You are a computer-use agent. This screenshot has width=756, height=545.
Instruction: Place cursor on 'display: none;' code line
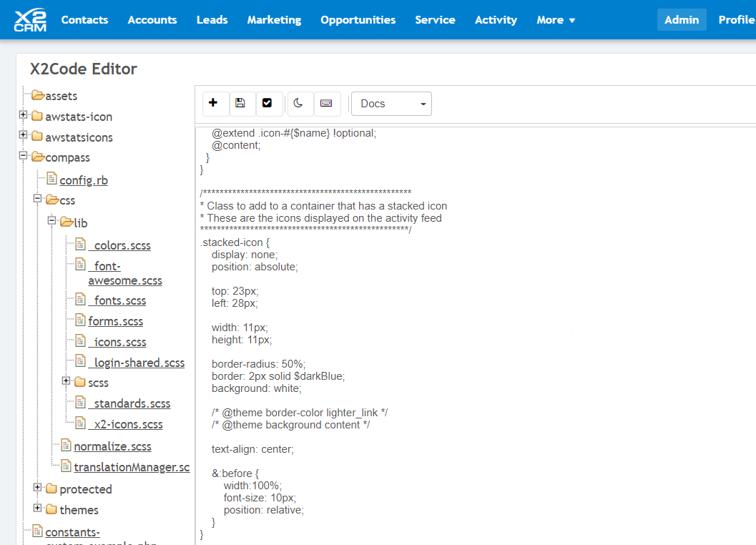click(x=245, y=255)
